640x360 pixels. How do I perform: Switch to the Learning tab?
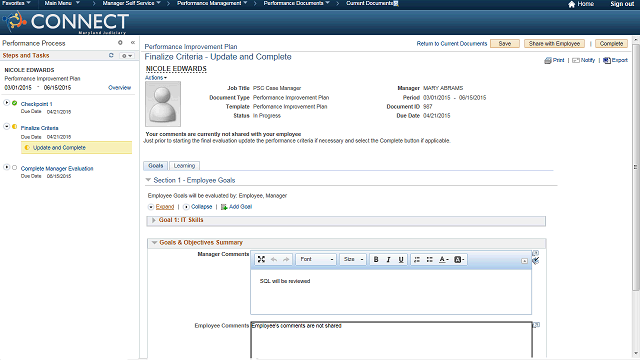184,166
